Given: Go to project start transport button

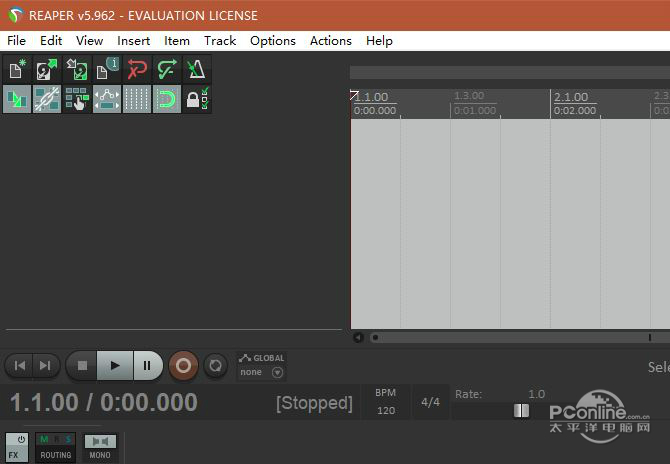Looking at the screenshot, I should coord(19,366).
